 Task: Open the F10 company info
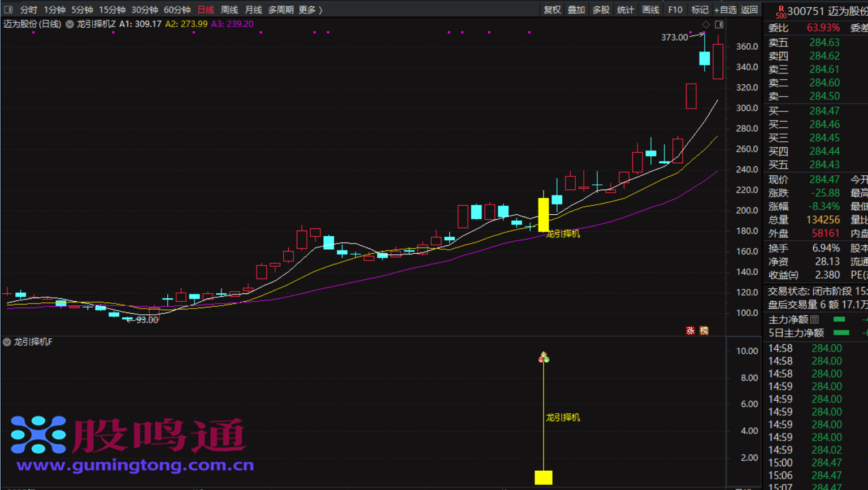[675, 10]
